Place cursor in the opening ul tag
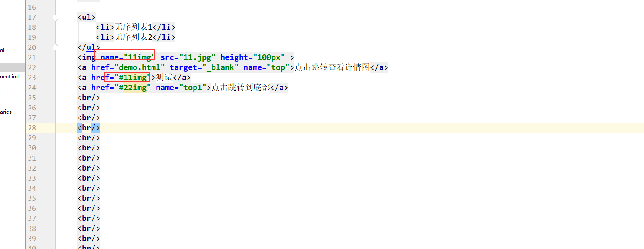Viewport: 644px width, 249px height. [x=86, y=17]
